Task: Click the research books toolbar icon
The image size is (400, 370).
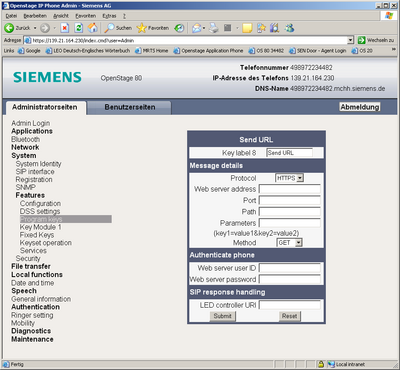Action: tap(275, 28)
